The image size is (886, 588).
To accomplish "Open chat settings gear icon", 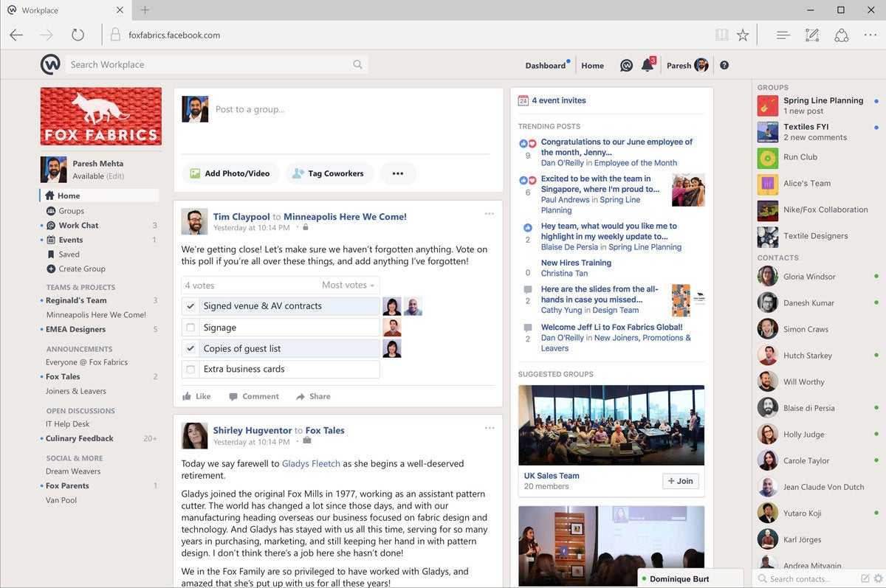I will pos(877,578).
